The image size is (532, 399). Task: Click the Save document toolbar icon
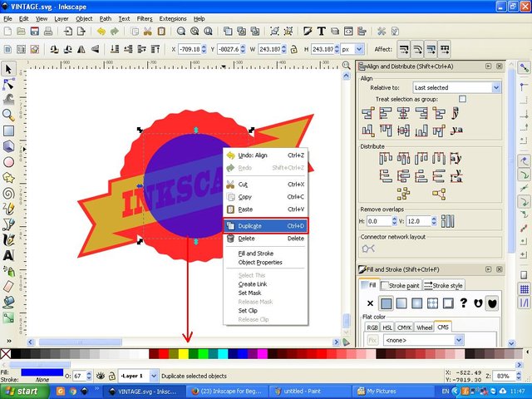35,32
